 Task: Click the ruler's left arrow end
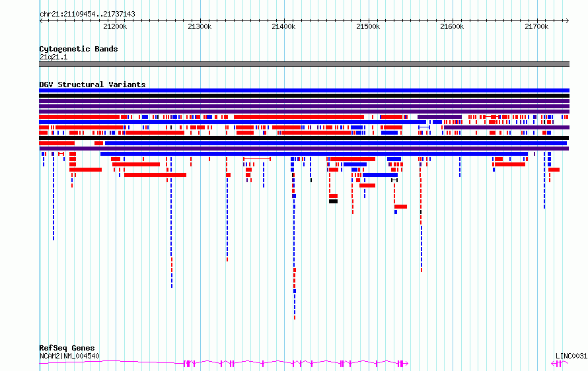(41, 20)
